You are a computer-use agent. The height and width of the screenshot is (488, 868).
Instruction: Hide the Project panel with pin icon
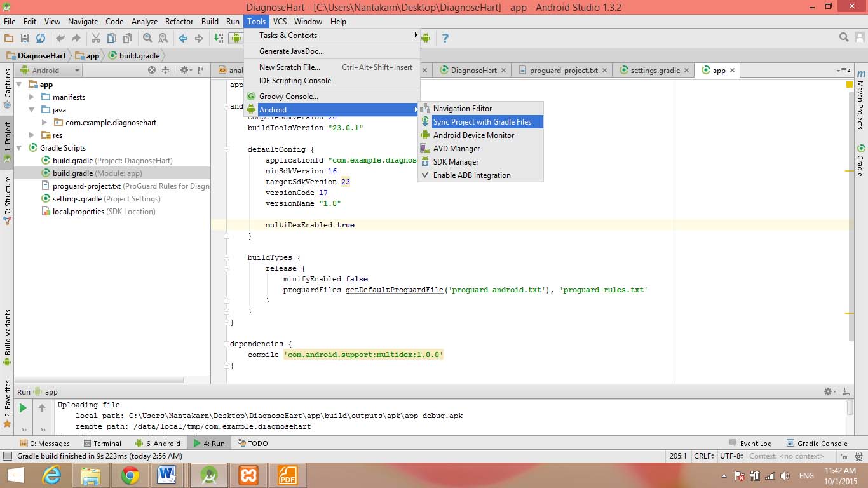pos(201,70)
